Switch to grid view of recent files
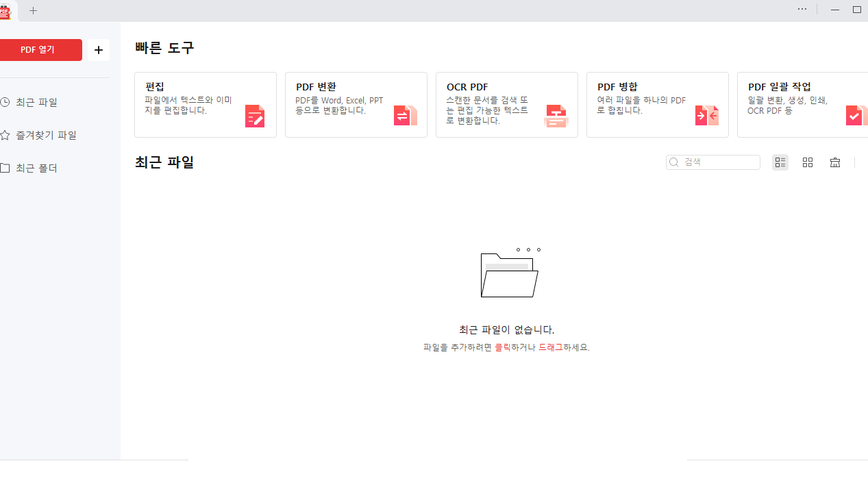868x498 pixels. click(x=807, y=162)
